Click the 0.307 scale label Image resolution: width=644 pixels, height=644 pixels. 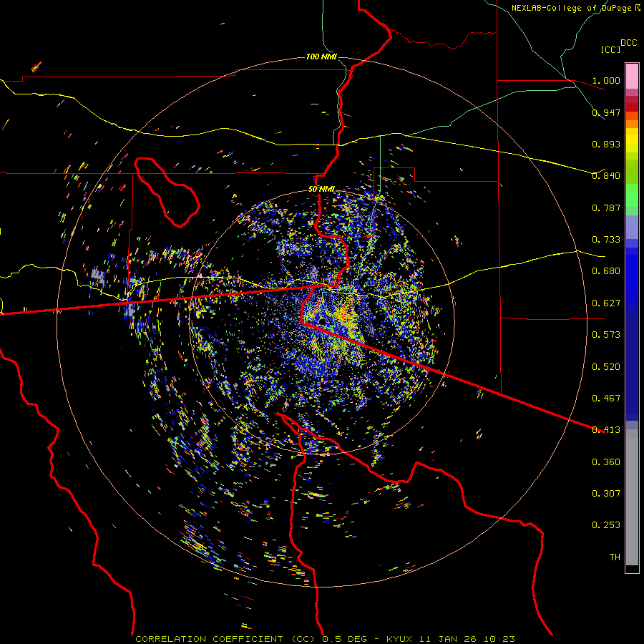pos(606,494)
